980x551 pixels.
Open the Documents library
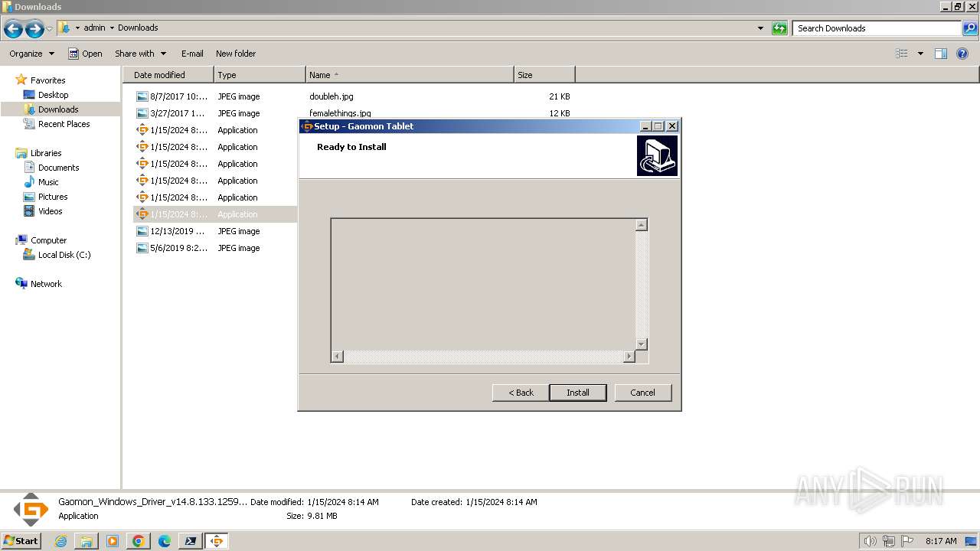coord(58,168)
